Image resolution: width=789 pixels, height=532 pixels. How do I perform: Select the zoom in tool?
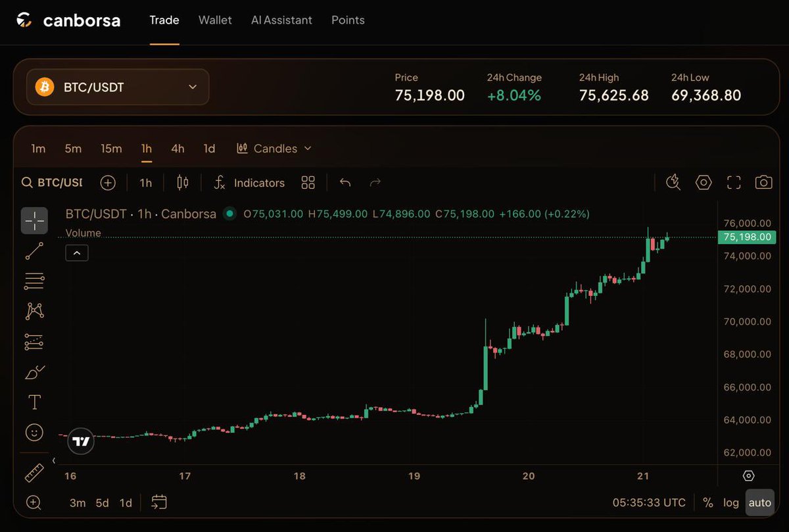click(x=34, y=503)
